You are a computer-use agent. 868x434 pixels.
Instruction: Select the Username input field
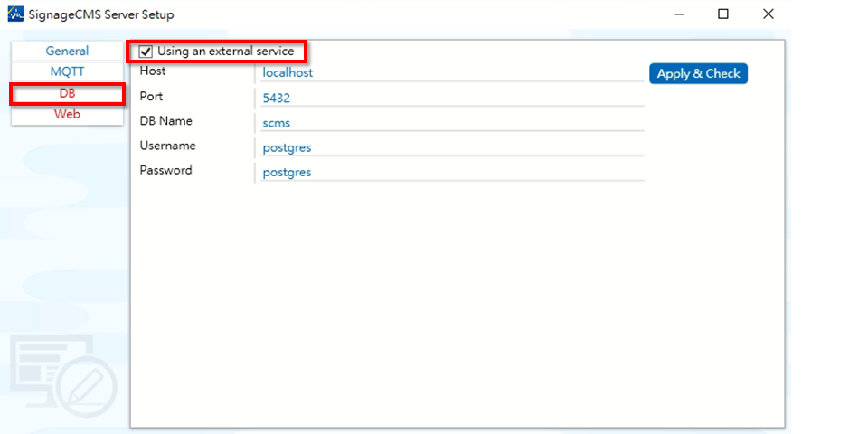click(x=450, y=147)
